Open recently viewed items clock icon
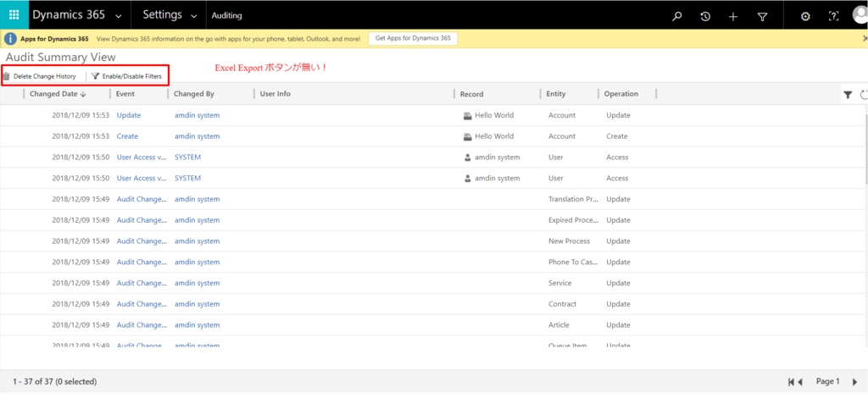868x404 pixels. [705, 16]
